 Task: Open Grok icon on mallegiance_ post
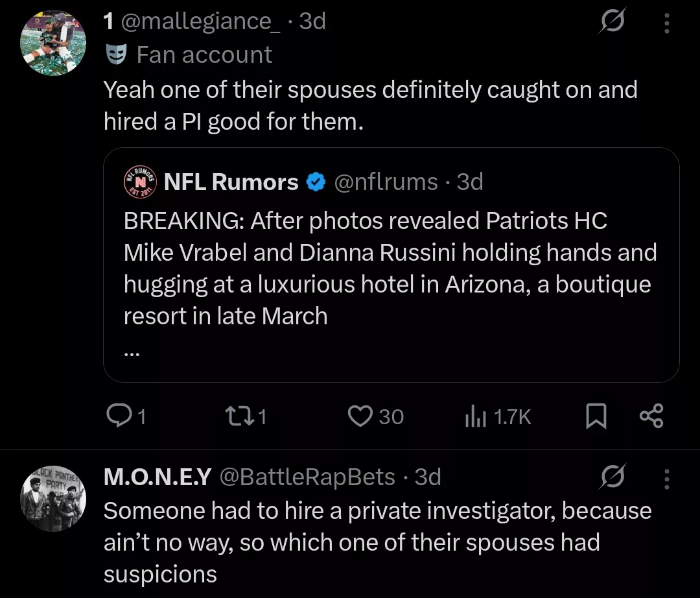[611, 24]
